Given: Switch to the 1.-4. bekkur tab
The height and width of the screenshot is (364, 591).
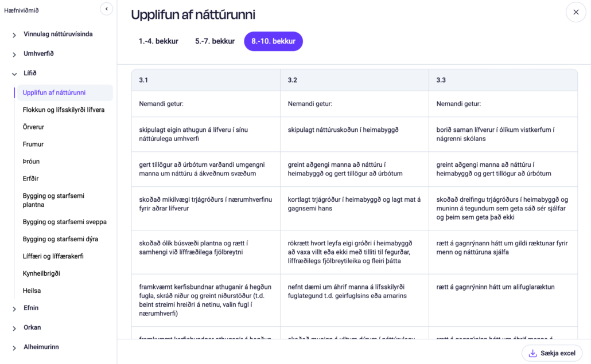Looking at the screenshot, I should pos(158,41).
